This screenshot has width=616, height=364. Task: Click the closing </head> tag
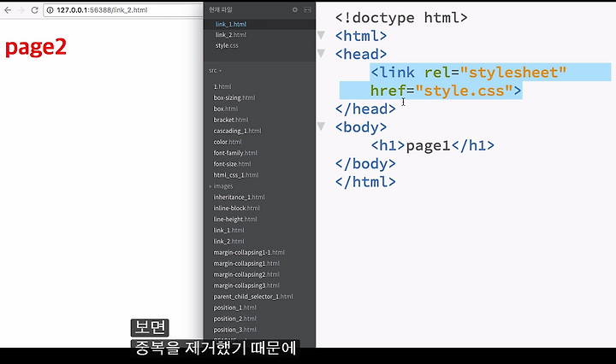(x=365, y=109)
